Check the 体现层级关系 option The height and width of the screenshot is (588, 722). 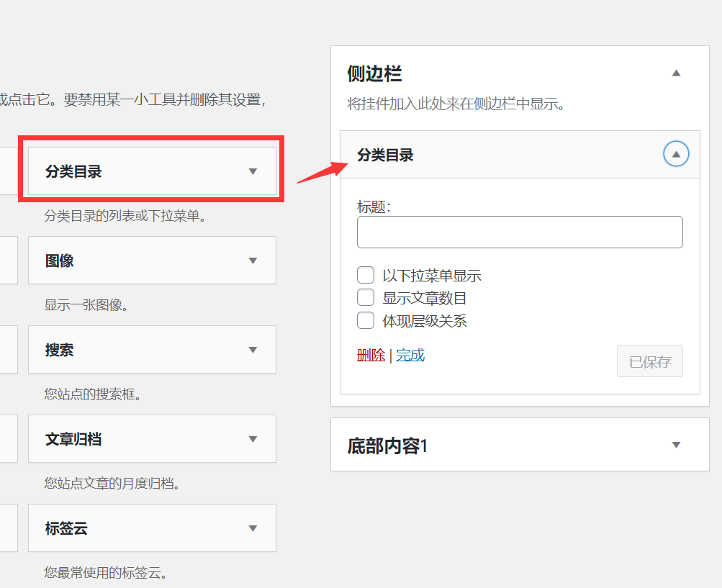366,320
